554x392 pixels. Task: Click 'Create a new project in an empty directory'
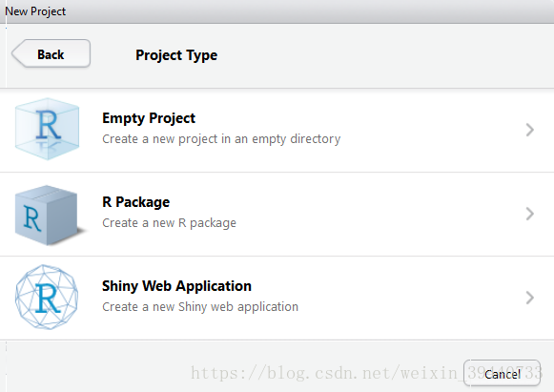[x=221, y=139]
